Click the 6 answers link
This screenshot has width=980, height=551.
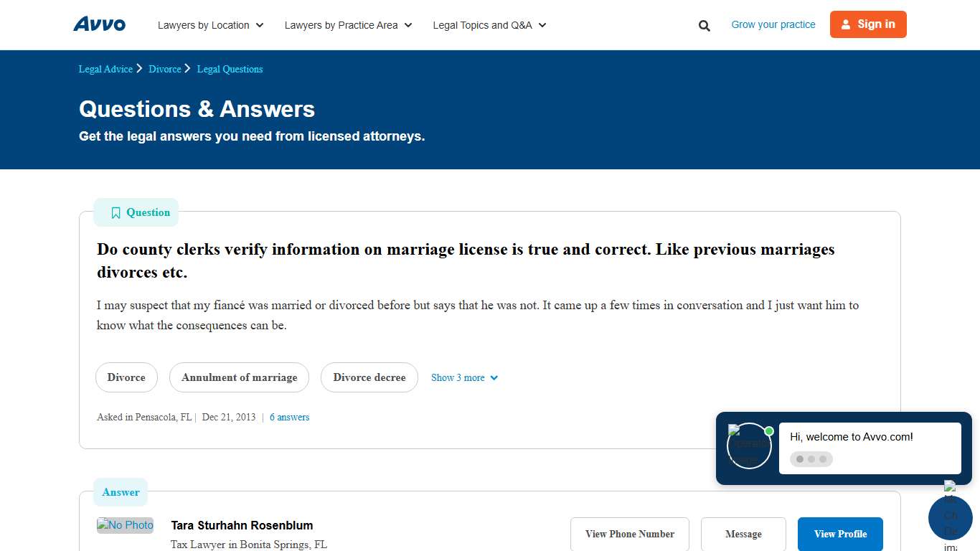(x=289, y=417)
